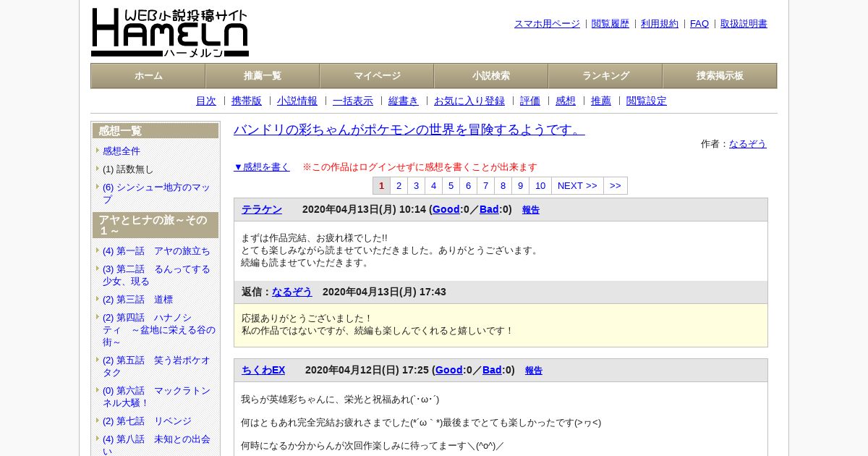Click the 縦書き submenu link
Screen dimensions: 868x456
click(x=404, y=101)
